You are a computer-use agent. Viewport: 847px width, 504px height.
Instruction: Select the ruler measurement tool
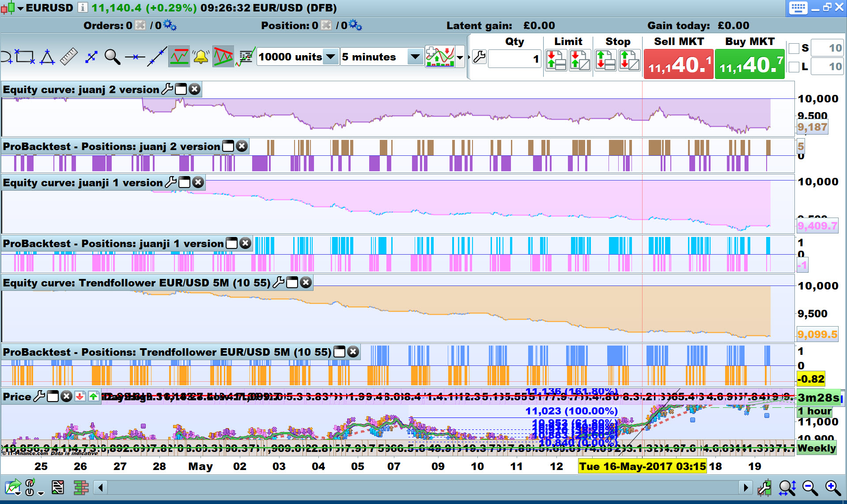tap(68, 57)
